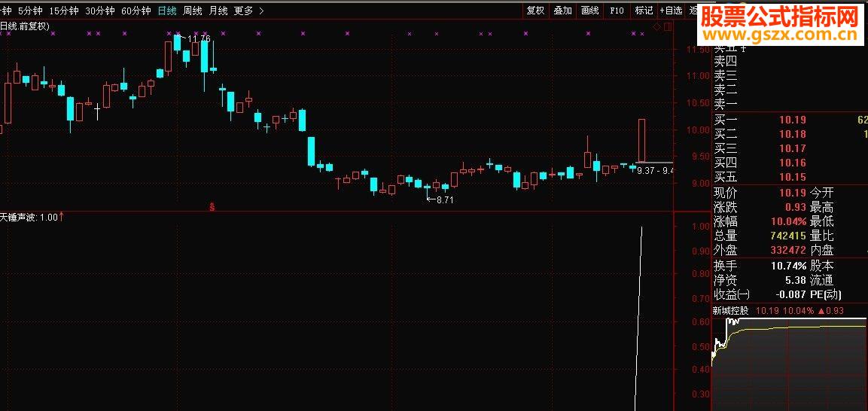Click the 9.37 - 9.4 gap label

(655, 170)
